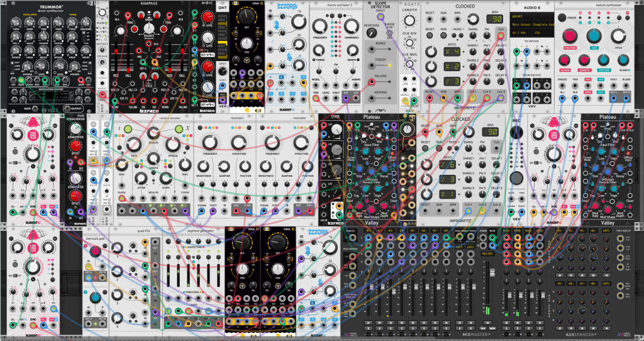The width and height of the screenshot is (644, 341).
Task: Click the TRIG jack on the REC module
Action: (523, 199)
